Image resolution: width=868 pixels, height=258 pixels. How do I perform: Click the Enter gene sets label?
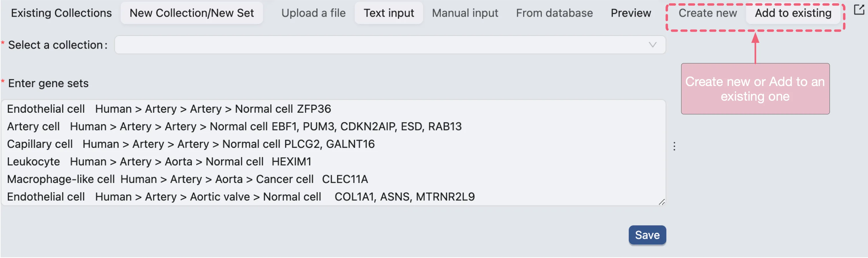tap(48, 83)
